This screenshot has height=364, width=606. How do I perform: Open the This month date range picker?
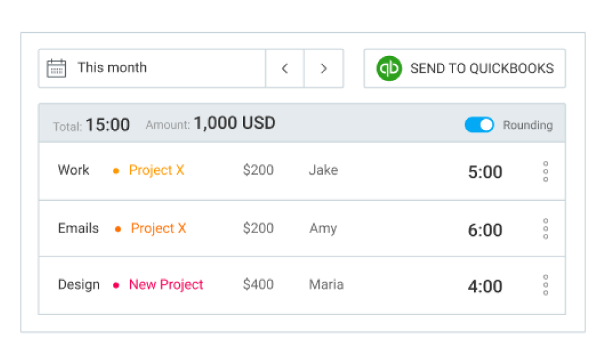112,68
